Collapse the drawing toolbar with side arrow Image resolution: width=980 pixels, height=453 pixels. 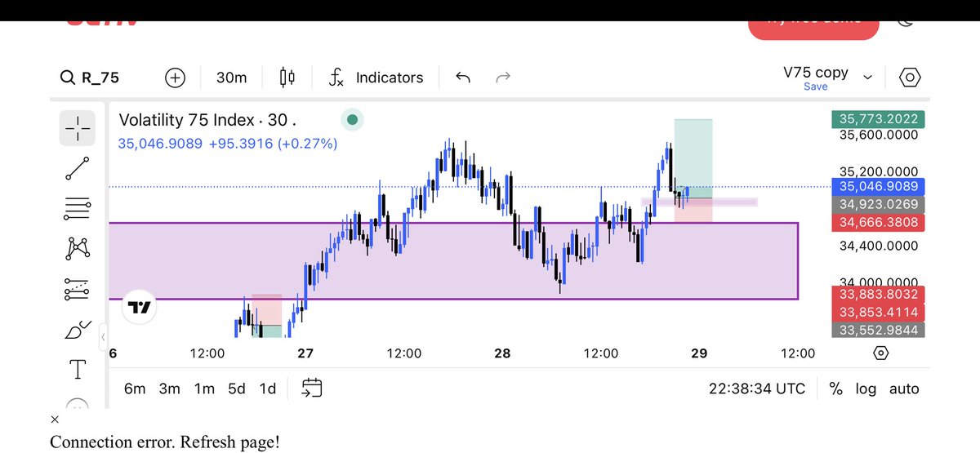[103, 336]
